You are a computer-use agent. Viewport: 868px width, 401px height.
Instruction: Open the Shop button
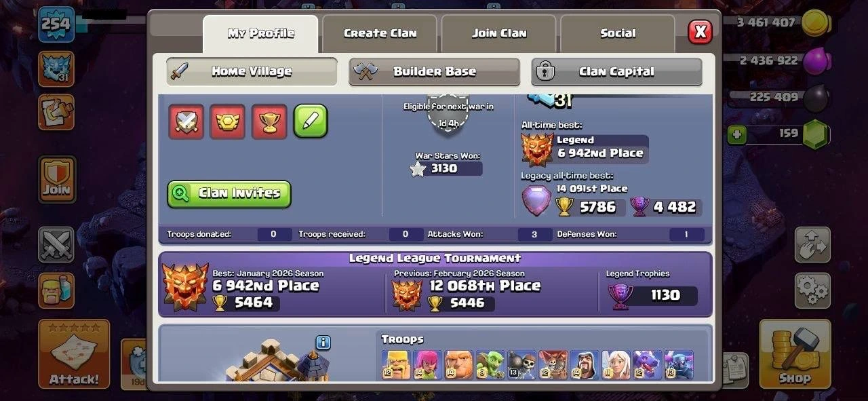[795, 354]
